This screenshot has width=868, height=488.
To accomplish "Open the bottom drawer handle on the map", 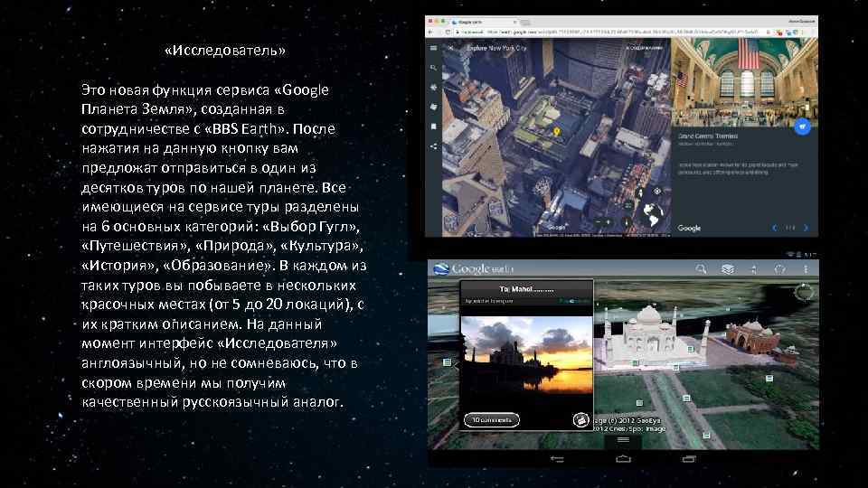I will [x=623, y=440].
